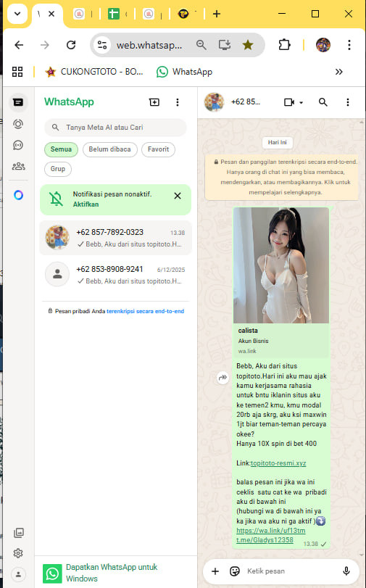Open the Chrome profile avatar

[x=323, y=45]
